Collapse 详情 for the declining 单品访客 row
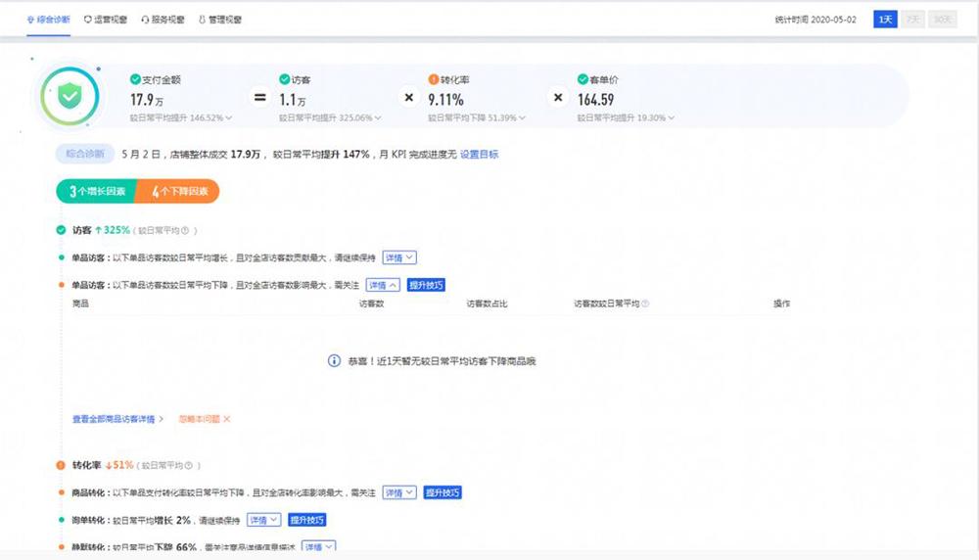The height and width of the screenshot is (560, 979). 383,285
